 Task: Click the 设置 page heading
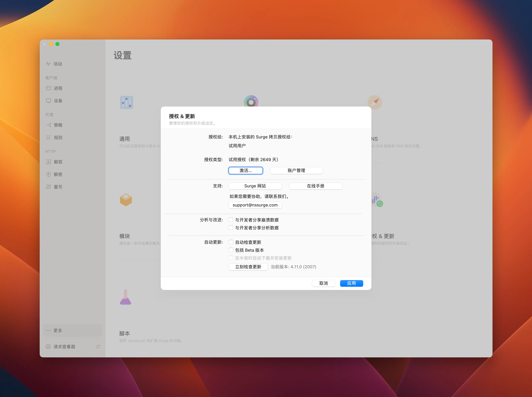pos(122,56)
